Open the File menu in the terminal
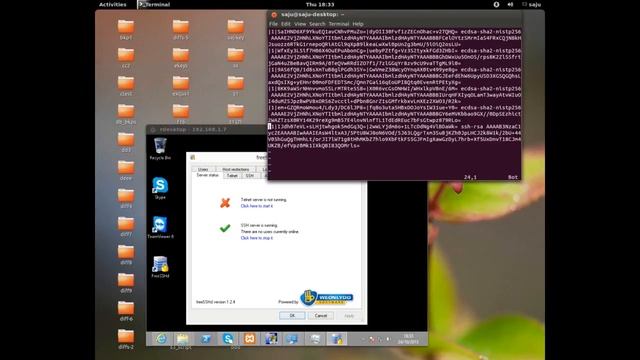Screen dimensions: 640x360 (x=273, y=24)
